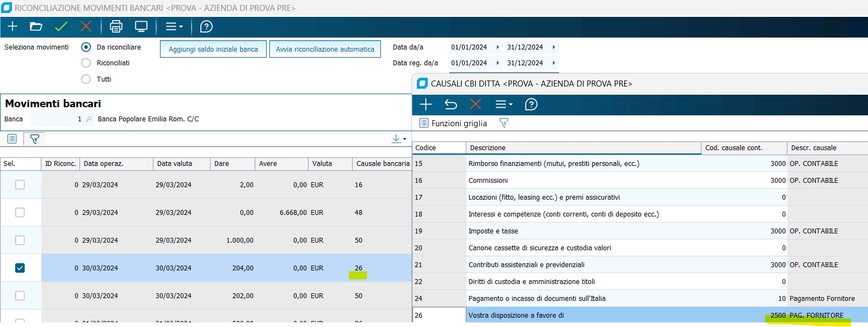This screenshot has width=868, height=327.
Task: Open help in the Causali CBI window
Action: coord(531,104)
